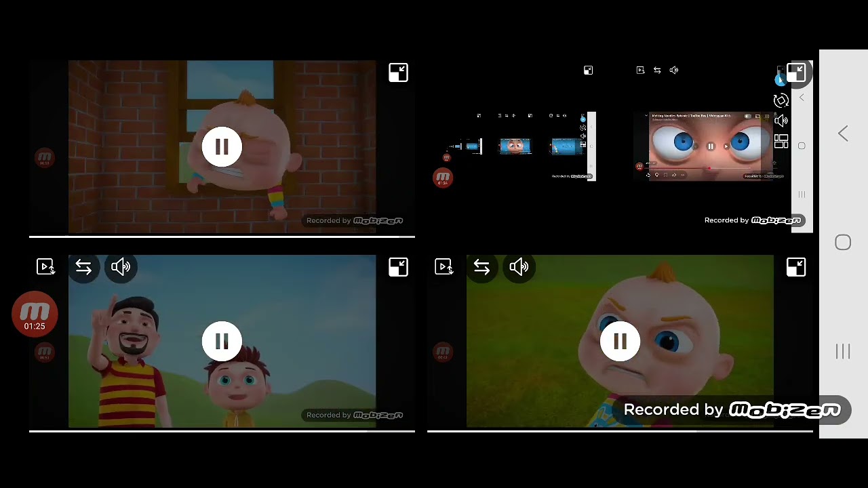Open the video picker in the bottom-left pane
Image resolution: width=868 pixels, height=488 pixels.
(45, 267)
